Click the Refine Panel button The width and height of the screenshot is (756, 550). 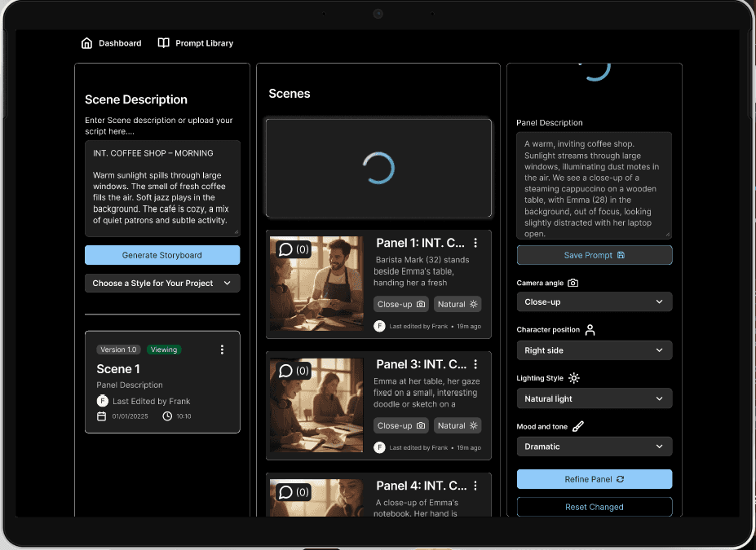[x=595, y=479]
